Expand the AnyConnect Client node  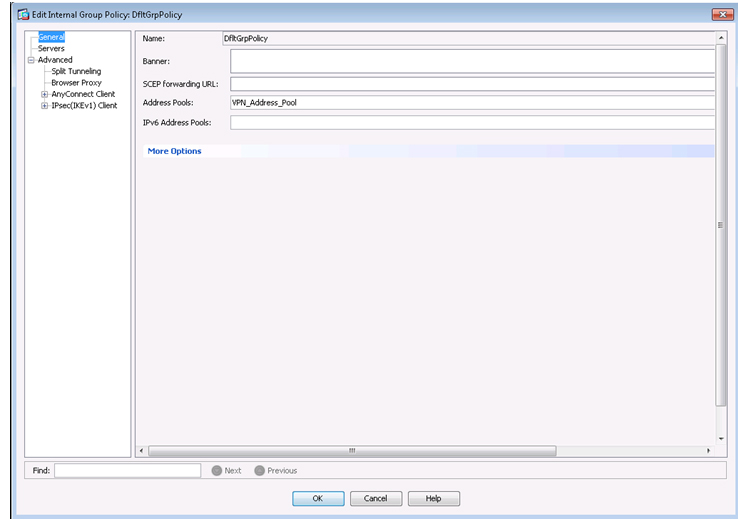click(x=45, y=94)
